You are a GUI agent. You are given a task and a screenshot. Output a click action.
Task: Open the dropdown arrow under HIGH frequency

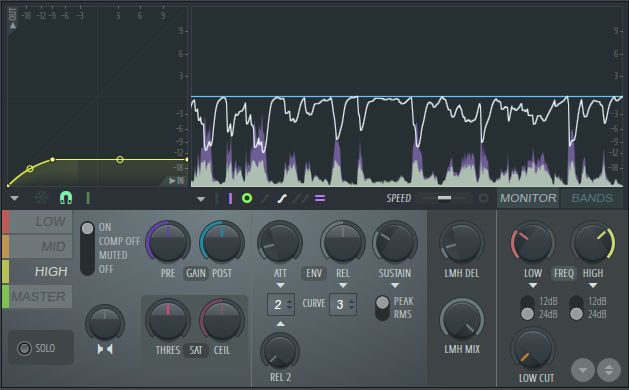coord(593,285)
